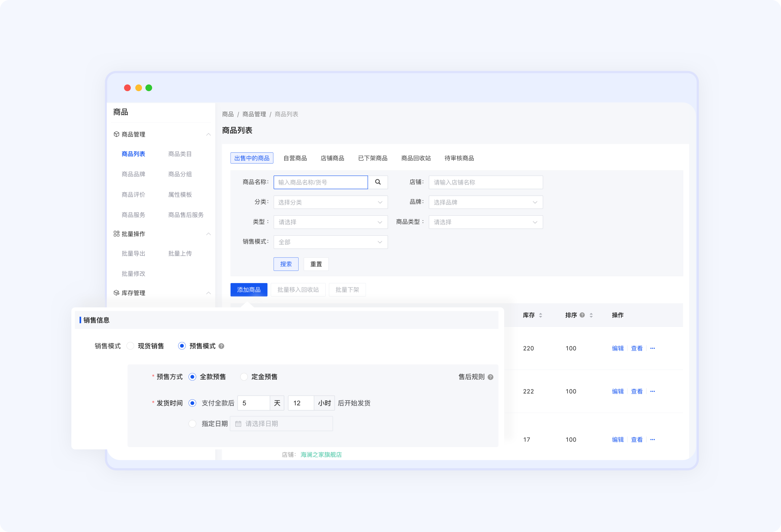Screen dimensions: 781x532
Task: Switch to 已下架商品 tab
Action: coord(372,158)
